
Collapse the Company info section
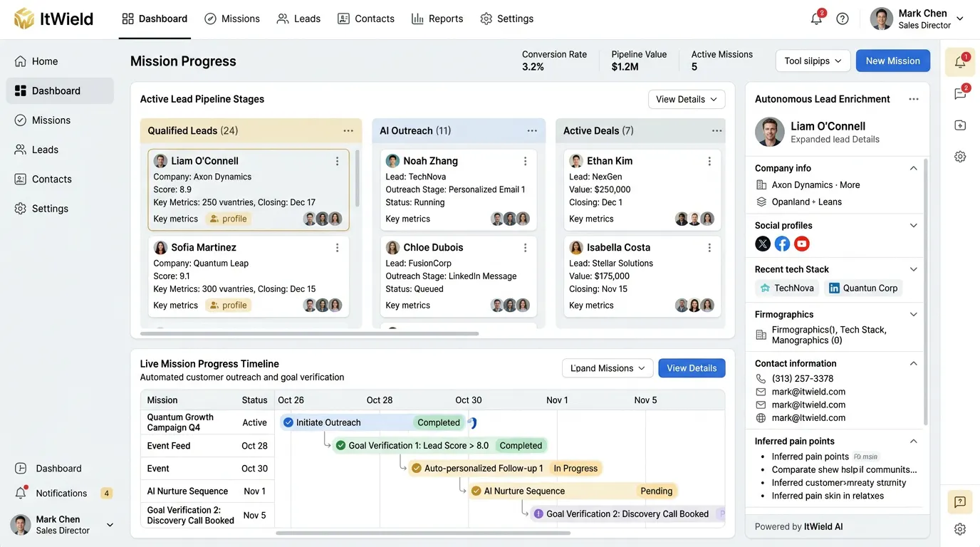pos(914,168)
